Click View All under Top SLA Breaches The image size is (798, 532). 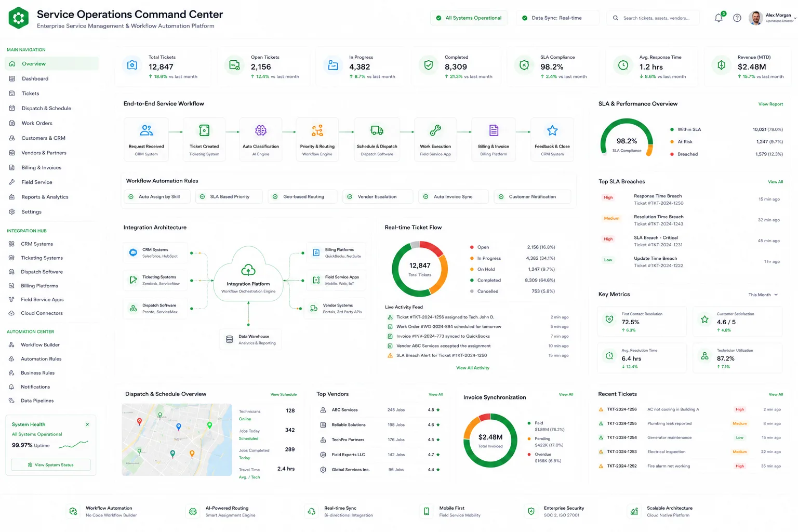775,182
